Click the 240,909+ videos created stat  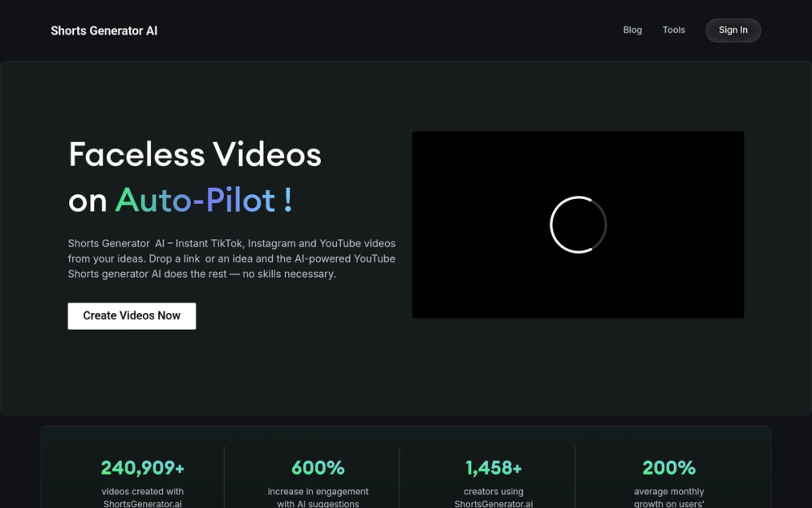coord(142,467)
